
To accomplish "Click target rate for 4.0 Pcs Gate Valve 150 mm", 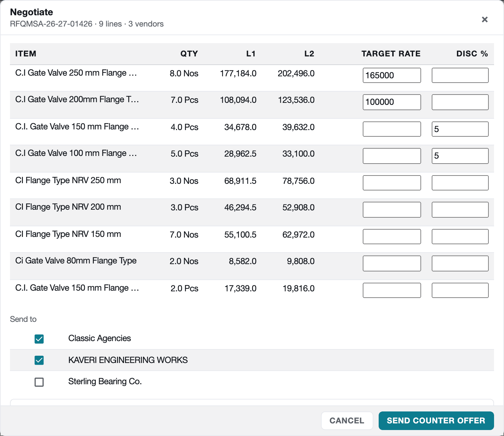I will point(392,129).
